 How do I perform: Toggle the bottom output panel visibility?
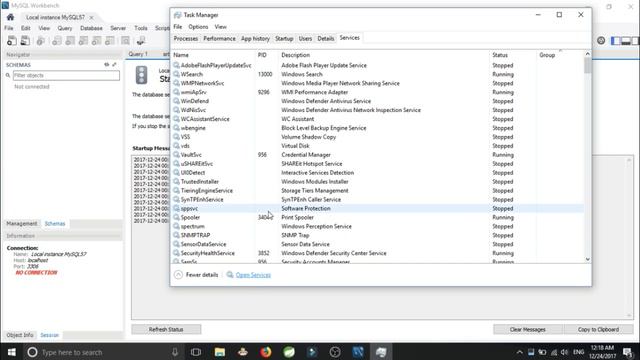click(x=625, y=40)
